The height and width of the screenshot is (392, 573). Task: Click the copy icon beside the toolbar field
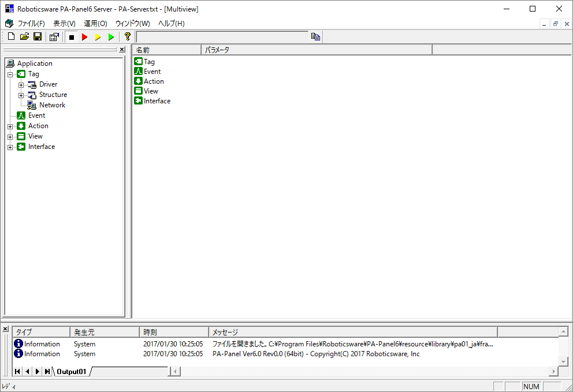pos(315,37)
